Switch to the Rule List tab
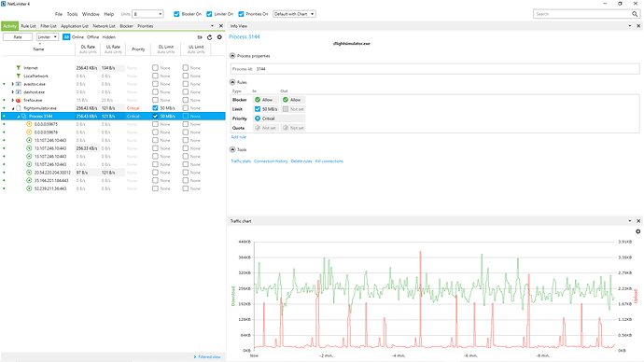Viewport: 644px width, 362px height. click(x=28, y=26)
